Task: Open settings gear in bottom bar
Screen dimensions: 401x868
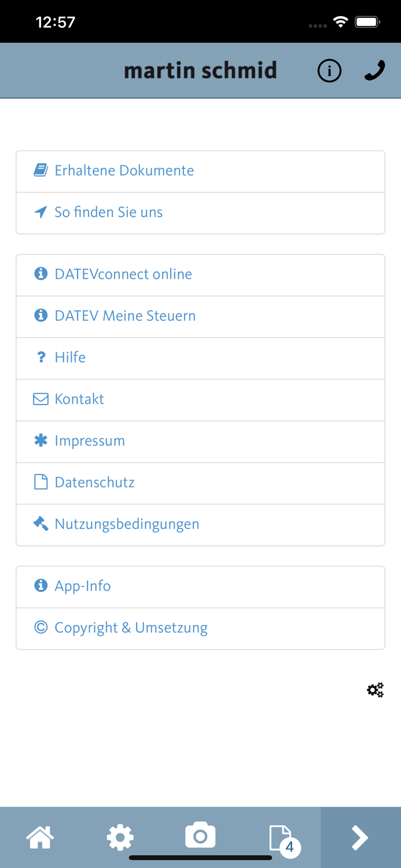Action: click(120, 837)
